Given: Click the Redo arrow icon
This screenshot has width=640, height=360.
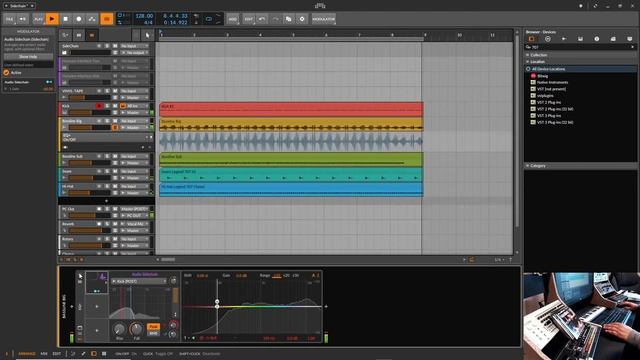Looking at the screenshot, I should (275, 19).
